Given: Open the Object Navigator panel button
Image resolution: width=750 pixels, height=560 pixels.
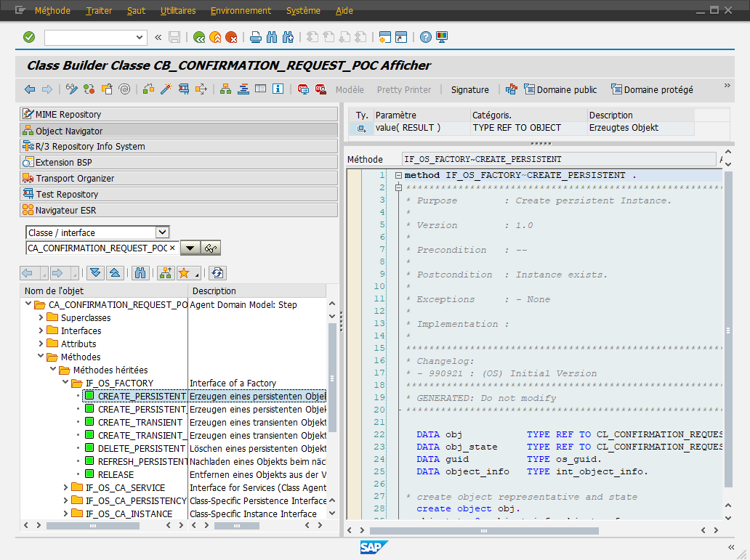Looking at the screenshot, I should point(179,131).
